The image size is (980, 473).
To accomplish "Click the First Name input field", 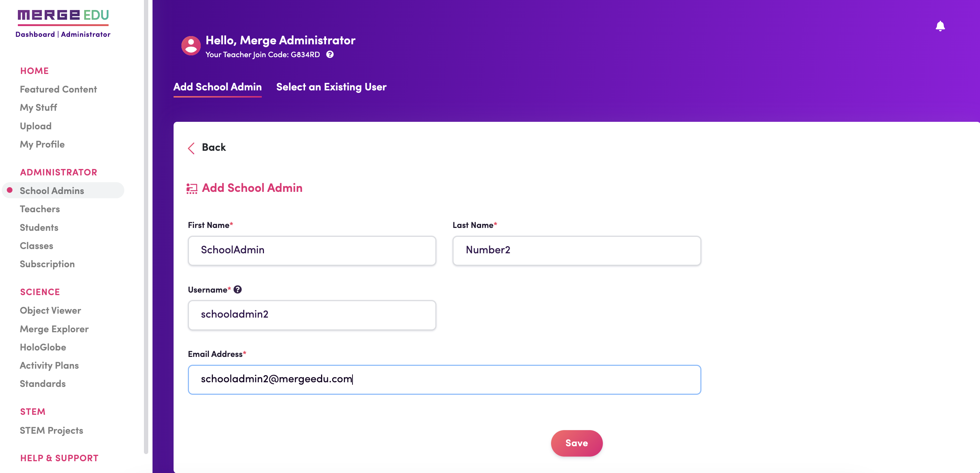I will pos(312,250).
